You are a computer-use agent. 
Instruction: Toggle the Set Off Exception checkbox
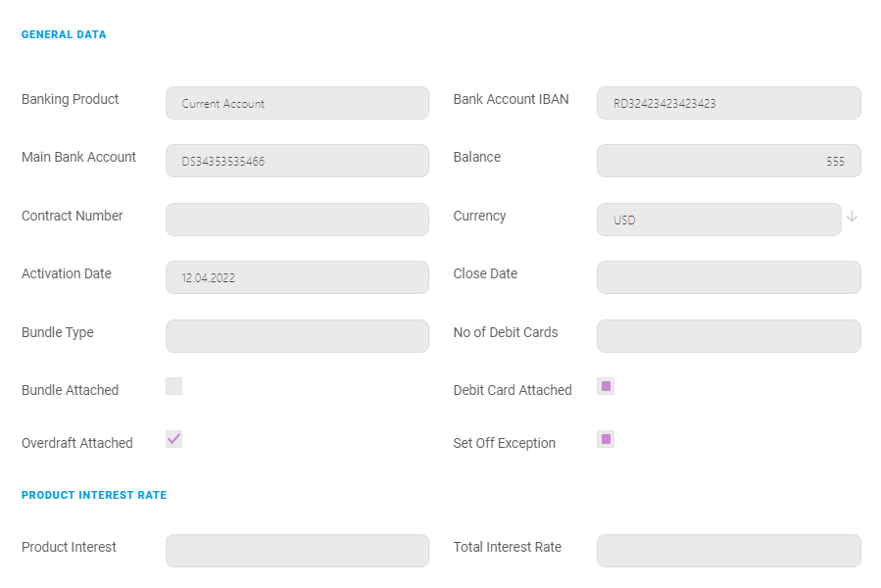pyautogui.click(x=606, y=439)
